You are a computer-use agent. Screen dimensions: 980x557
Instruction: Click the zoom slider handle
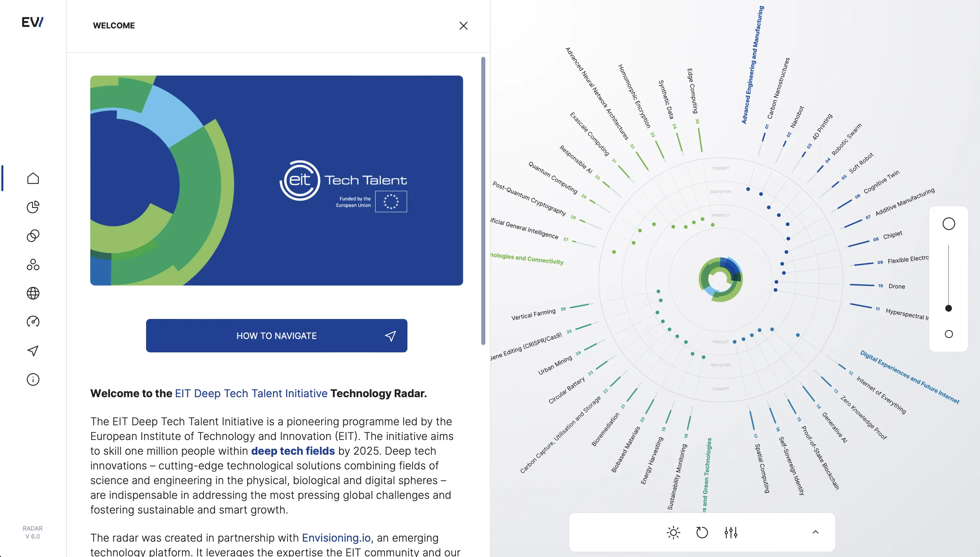(x=948, y=308)
